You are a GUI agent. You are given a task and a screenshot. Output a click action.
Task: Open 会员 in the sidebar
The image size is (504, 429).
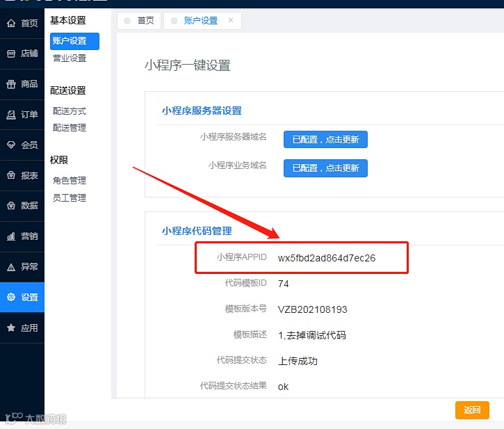[x=22, y=145]
